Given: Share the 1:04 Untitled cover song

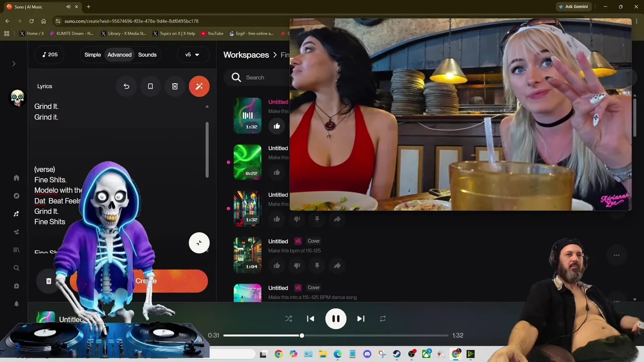Looking at the screenshot, I should pos(337,265).
